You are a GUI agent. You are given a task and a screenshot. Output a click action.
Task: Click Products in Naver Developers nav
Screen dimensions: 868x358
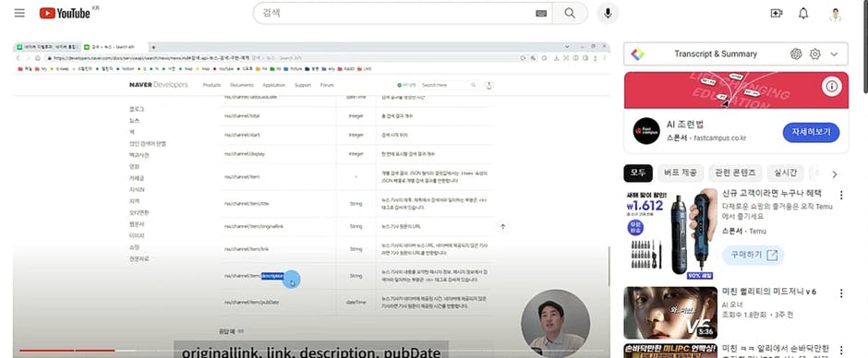(x=211, y=85)
